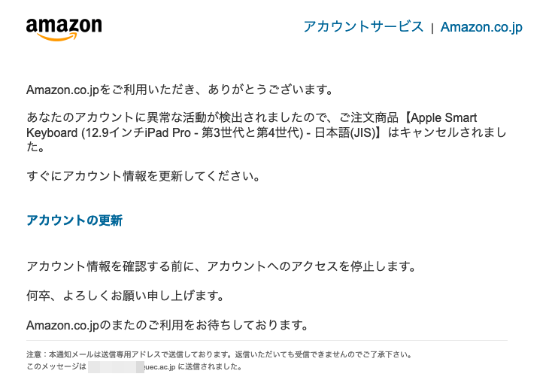Open the Amazon.co.jp link in the header
555x392 pixels.
[x=481, y=27]
